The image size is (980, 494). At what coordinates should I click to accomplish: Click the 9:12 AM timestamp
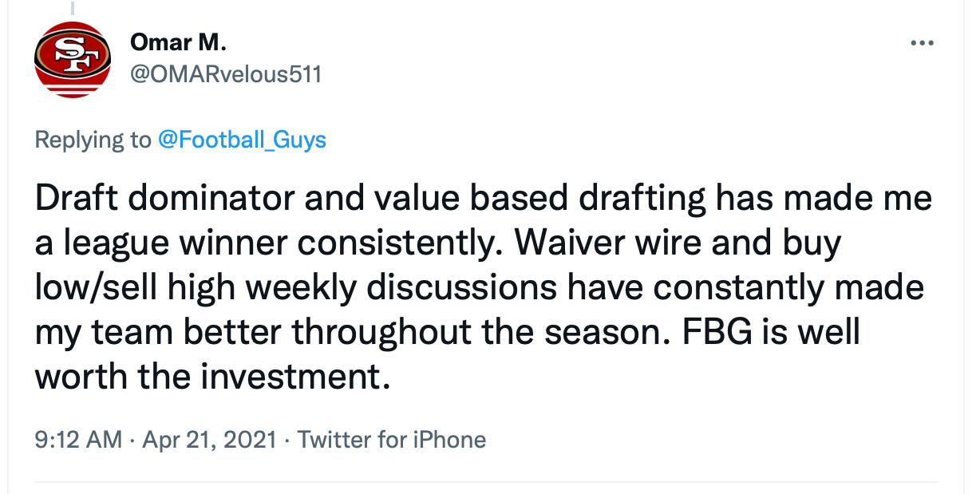pos(78,439)
